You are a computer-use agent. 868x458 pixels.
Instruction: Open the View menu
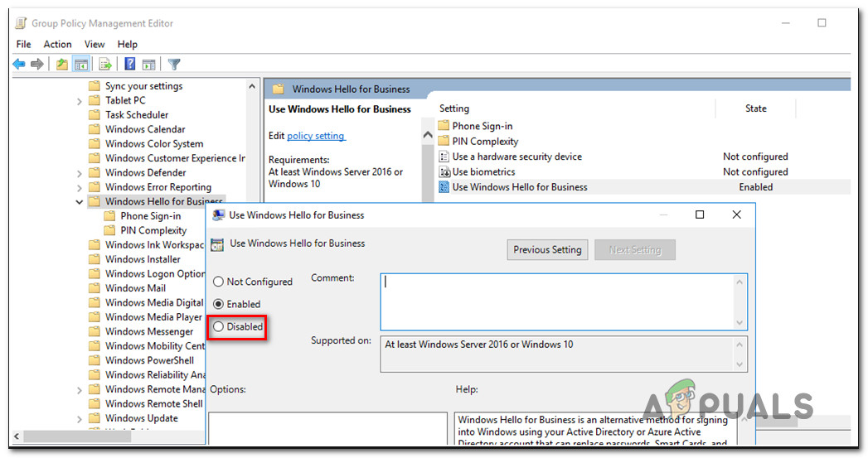(x=95, y=44)
